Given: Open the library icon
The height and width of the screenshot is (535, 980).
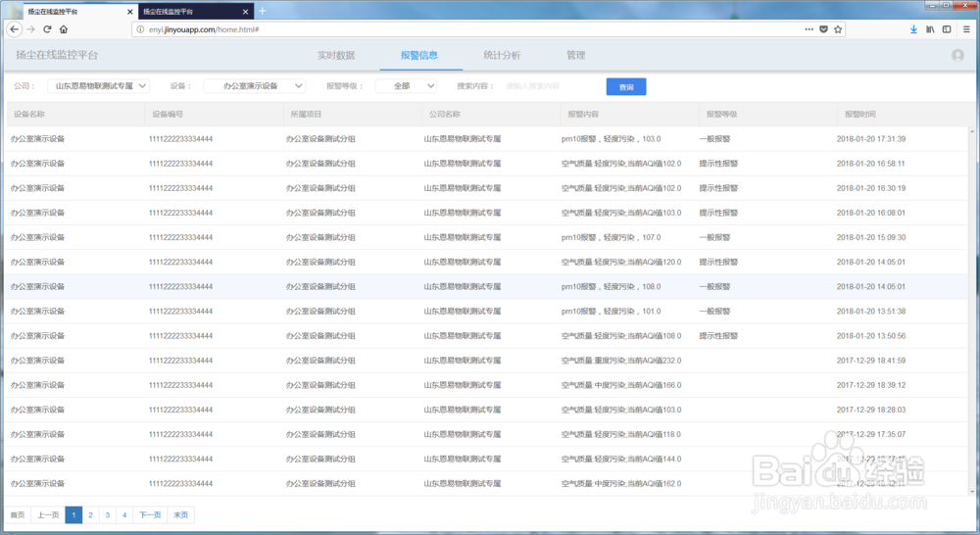Looking at the screenshot, I should point(931,29).
